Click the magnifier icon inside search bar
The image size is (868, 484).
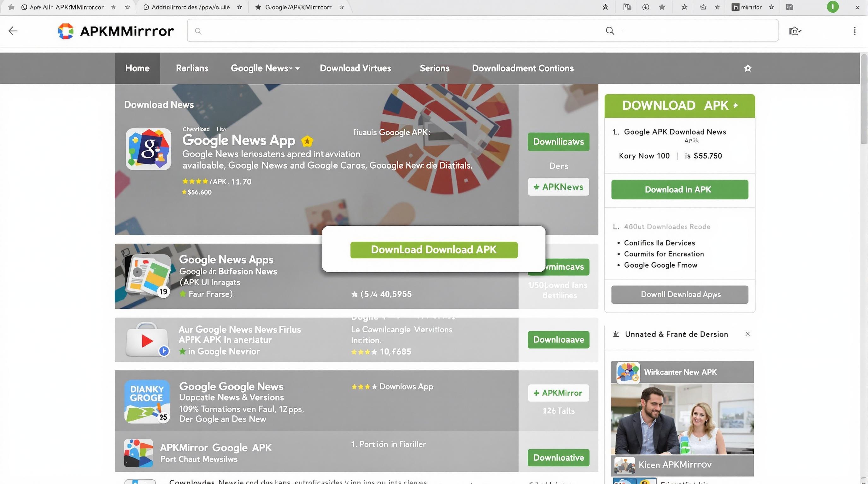610,31
